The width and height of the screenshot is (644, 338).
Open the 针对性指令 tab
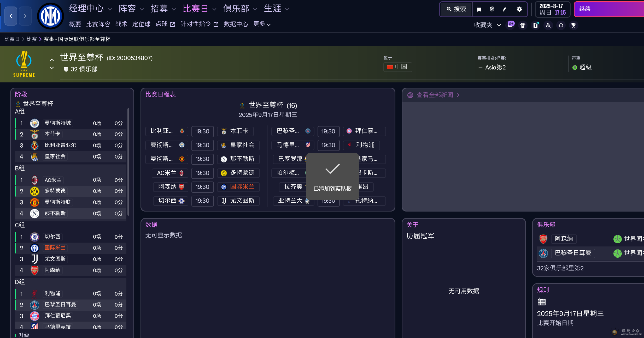pyautogui.click(x=200, y=24)
